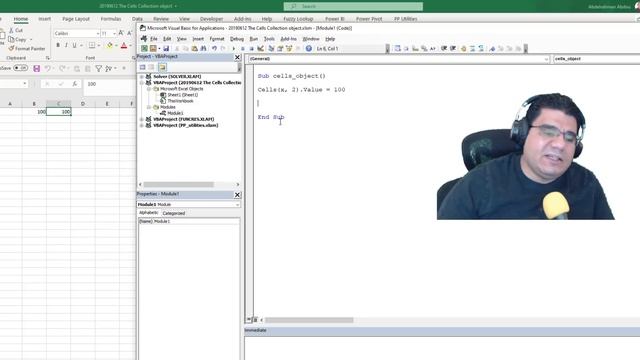Select Module1 in the project tree

point(175,113)
